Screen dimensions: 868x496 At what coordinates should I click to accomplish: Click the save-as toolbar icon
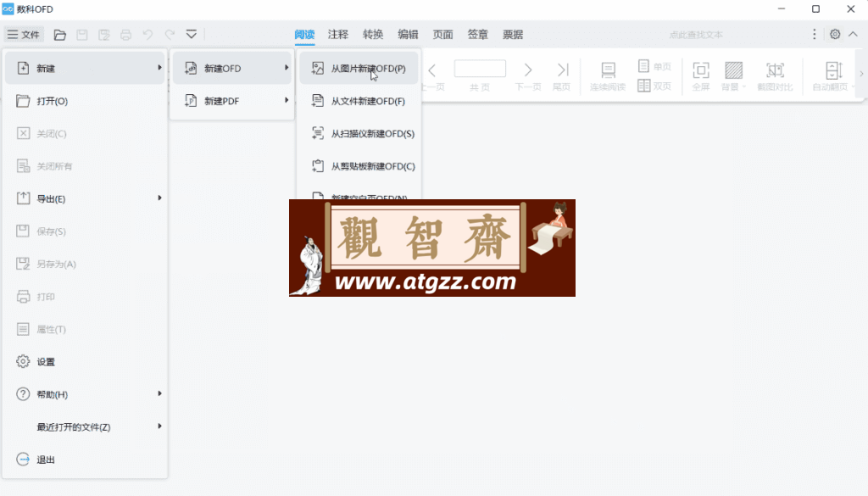click(104, 35)
